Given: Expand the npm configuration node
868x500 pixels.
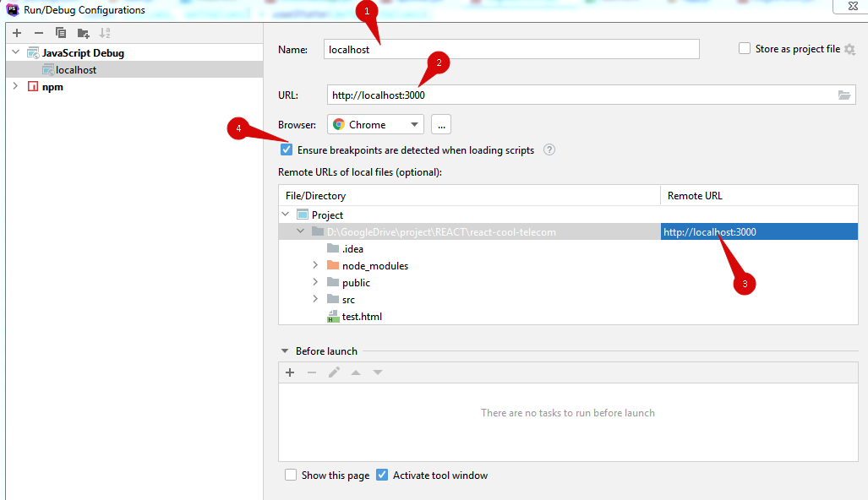Looking at the screenshot, I should [x=15, y=86].
